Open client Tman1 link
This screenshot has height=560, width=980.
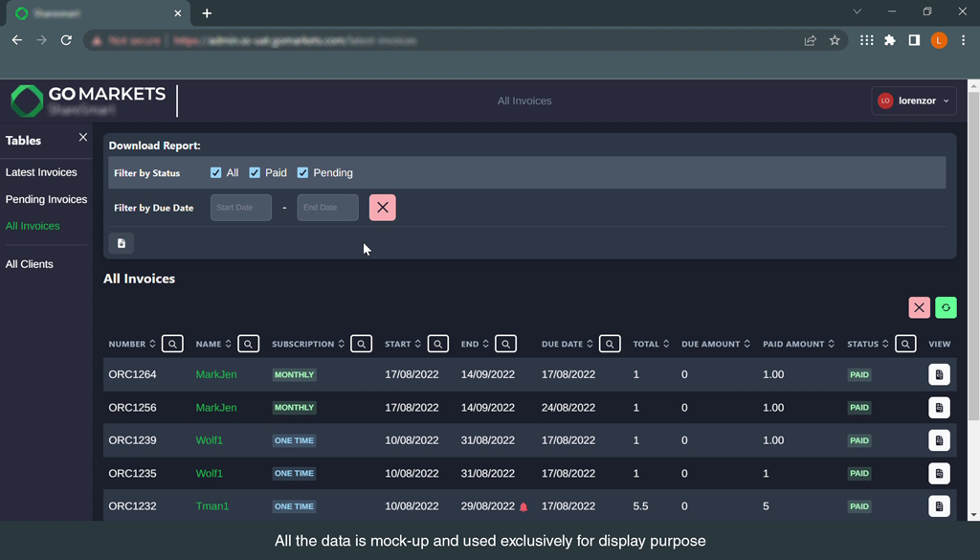coord(212,505)
